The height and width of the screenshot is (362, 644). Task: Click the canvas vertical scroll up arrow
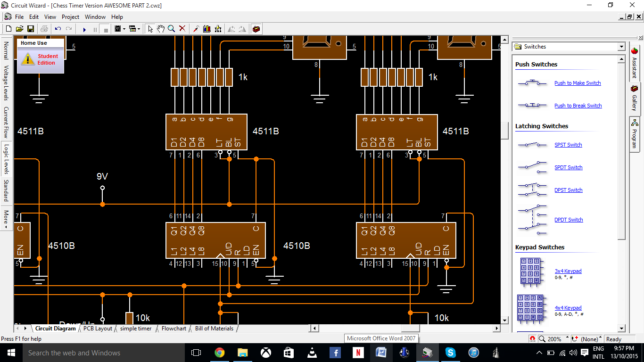(x=504, y=40)
